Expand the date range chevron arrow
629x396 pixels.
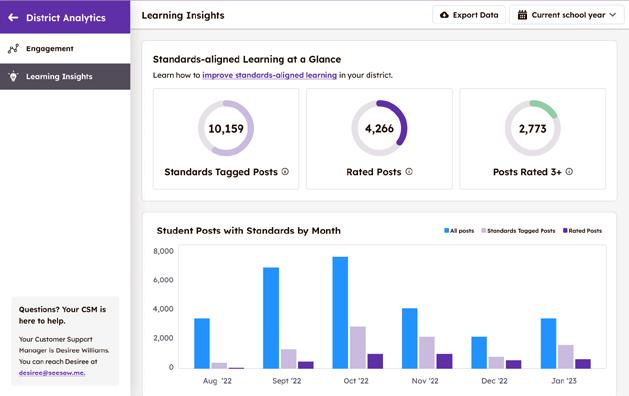click(613, 15)
